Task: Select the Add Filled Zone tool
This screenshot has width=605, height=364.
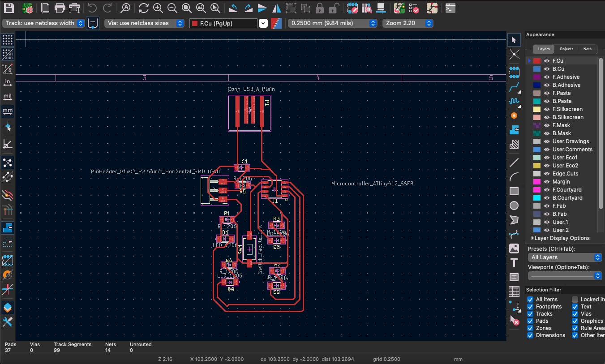Action: pos(514,130)
